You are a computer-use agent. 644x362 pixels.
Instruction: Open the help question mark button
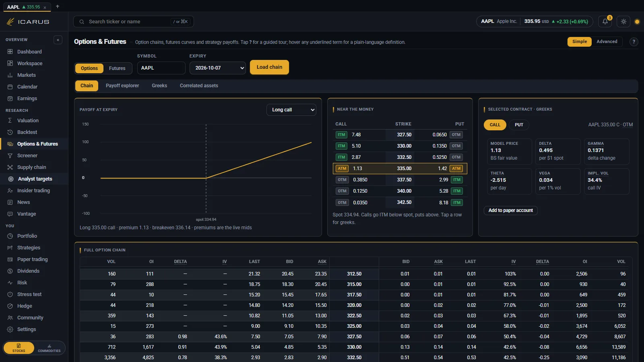(x=634, y=42)
